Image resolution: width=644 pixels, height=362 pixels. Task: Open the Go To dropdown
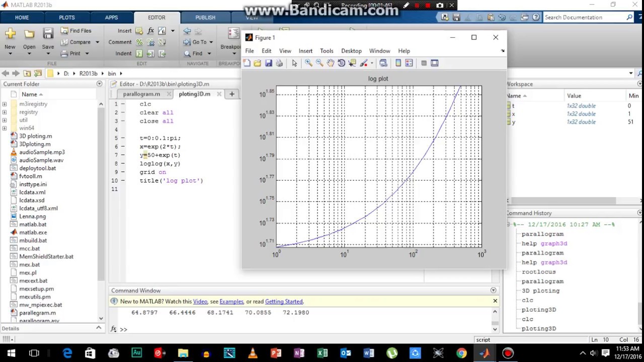(x=211, y=42)
